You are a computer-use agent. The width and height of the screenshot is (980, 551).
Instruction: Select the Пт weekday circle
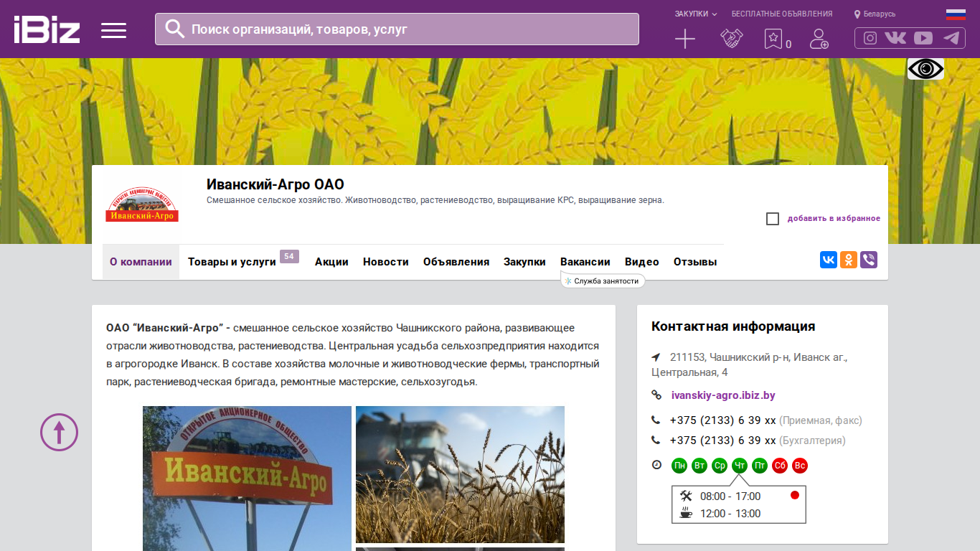[x=760, y=466]
